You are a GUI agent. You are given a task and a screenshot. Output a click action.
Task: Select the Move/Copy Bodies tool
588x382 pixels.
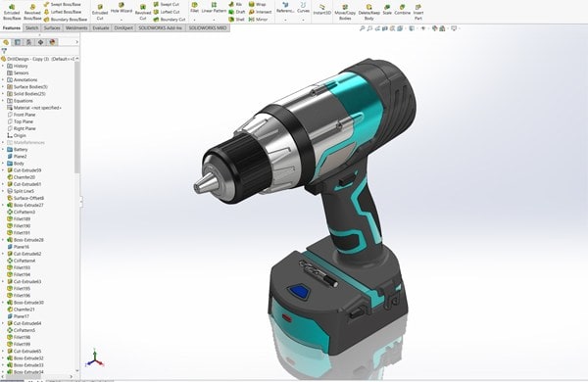tap(345, 12)
